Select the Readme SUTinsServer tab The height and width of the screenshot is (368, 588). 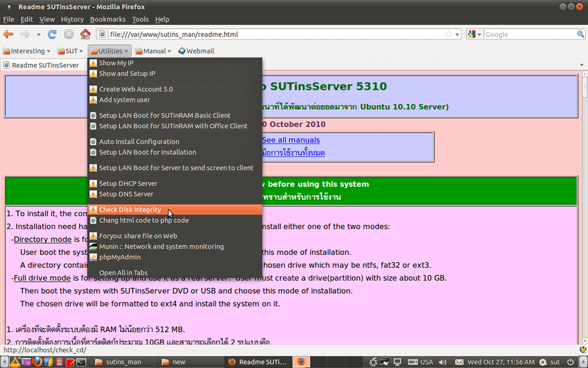44,65
